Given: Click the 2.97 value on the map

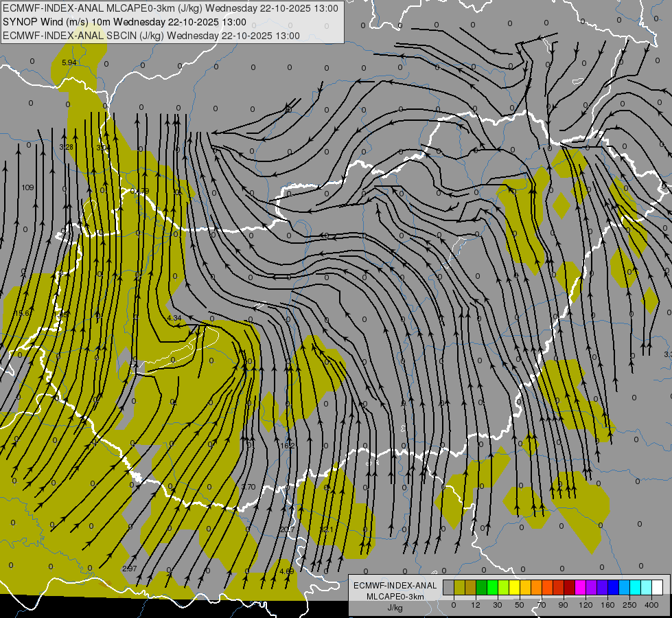Looking at the screenshot, I should (x=130, y=569).
